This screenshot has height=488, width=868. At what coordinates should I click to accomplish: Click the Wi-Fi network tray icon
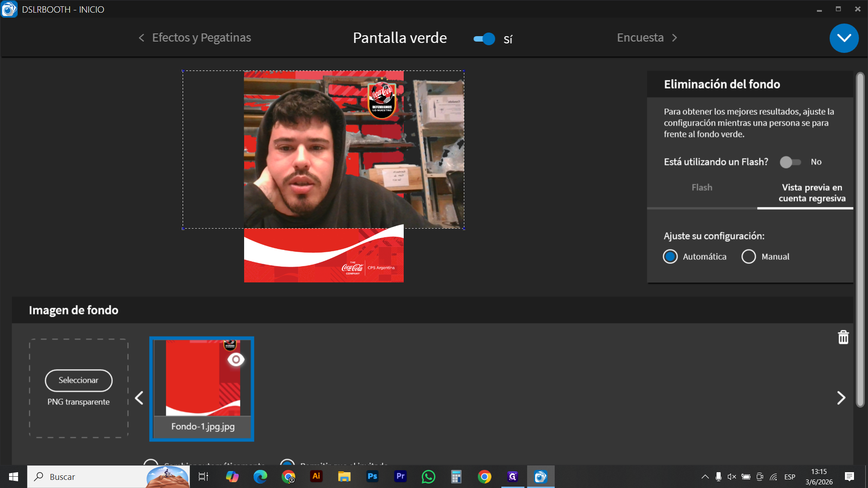pos(774,477)
